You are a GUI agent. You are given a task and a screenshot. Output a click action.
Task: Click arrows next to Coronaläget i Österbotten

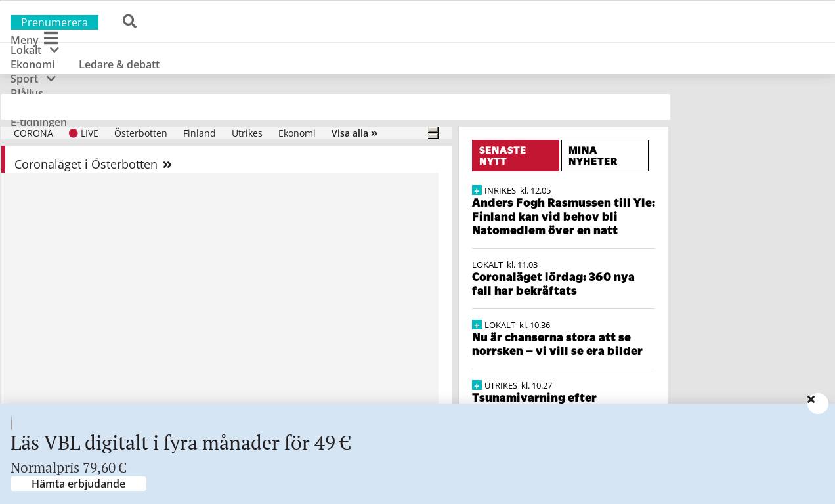167,165
